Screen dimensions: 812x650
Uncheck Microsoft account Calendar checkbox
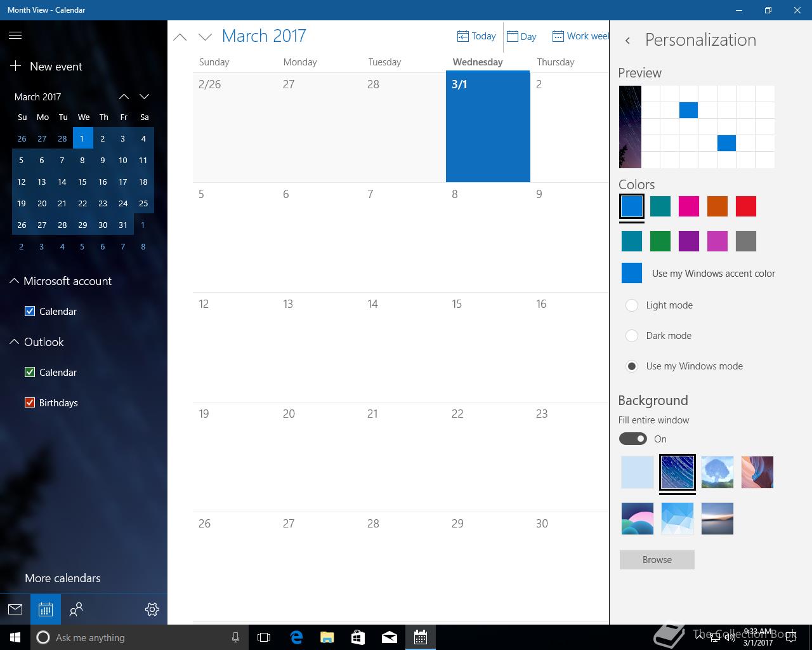pos(29,311)
